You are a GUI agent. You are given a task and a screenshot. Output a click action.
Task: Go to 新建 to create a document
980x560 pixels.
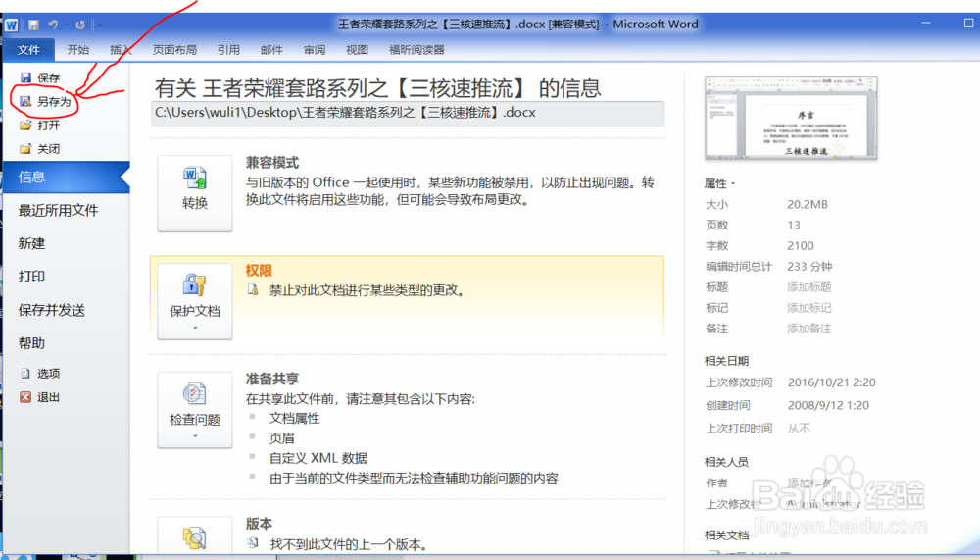coord(32,243)
